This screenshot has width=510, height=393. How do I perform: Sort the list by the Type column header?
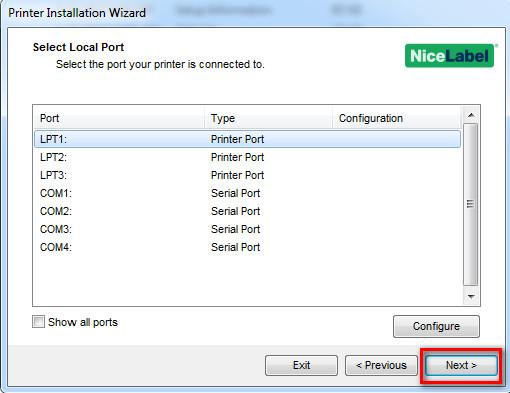[268, 118]
